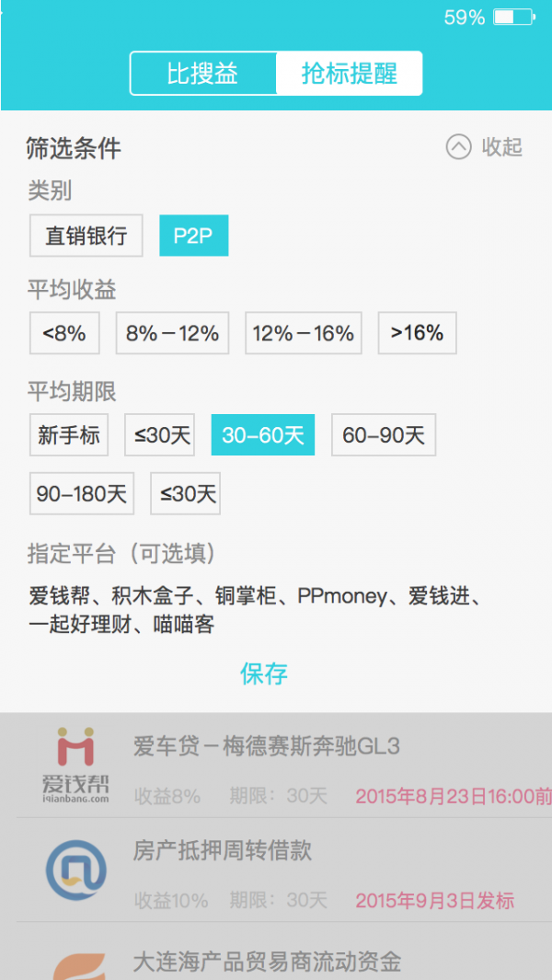Select the 直销银行 category option

tap(86, 236)
